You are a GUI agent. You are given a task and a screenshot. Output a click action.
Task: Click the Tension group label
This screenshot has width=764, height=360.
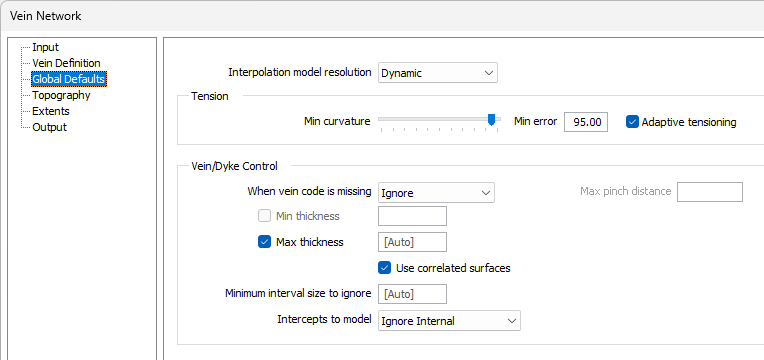click(x=210, y=96)
